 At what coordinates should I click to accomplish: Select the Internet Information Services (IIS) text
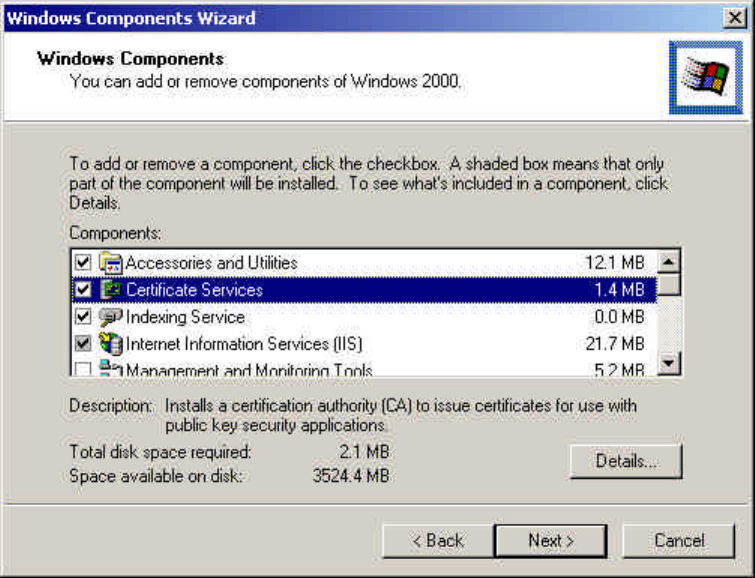coord(244,344)
